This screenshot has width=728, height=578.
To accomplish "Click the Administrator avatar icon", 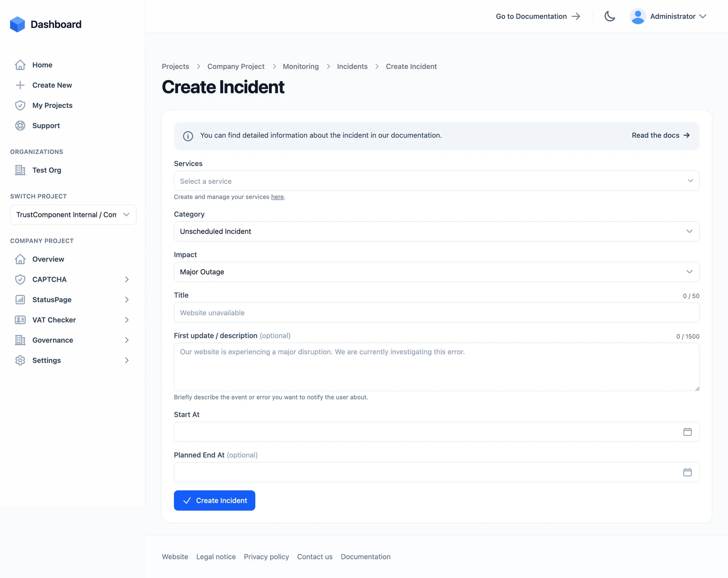I will click(x=638, y=16).
